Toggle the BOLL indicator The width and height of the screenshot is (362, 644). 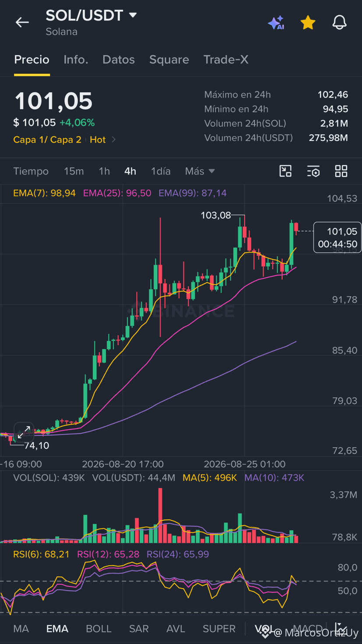[x=98, y=629]
